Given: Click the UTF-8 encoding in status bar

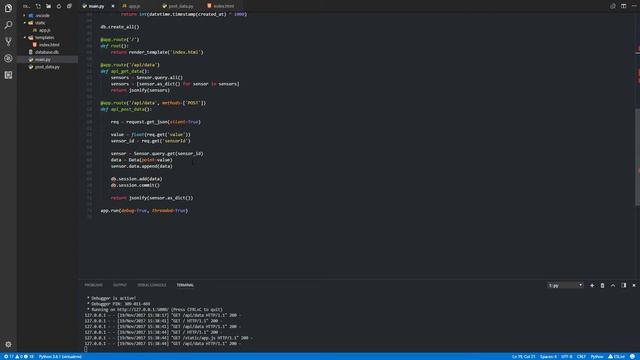Looking at the screenshot, I should click(x=567, y=357).
